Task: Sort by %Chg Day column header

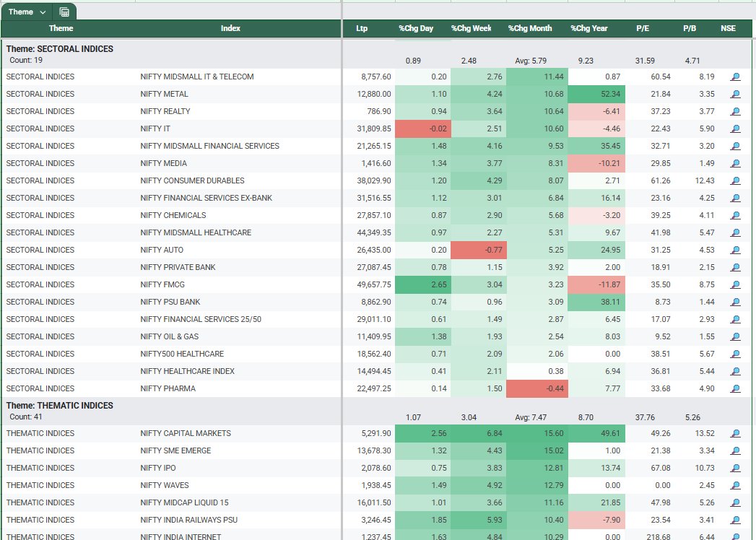Action: (416, 28)
